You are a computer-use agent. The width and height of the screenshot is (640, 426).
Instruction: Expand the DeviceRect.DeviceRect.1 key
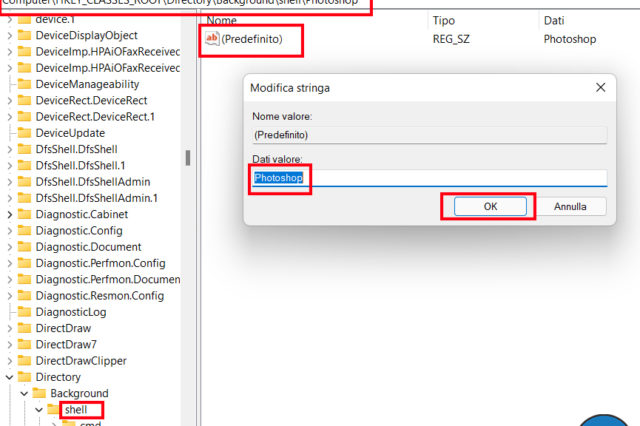(9, 117)
